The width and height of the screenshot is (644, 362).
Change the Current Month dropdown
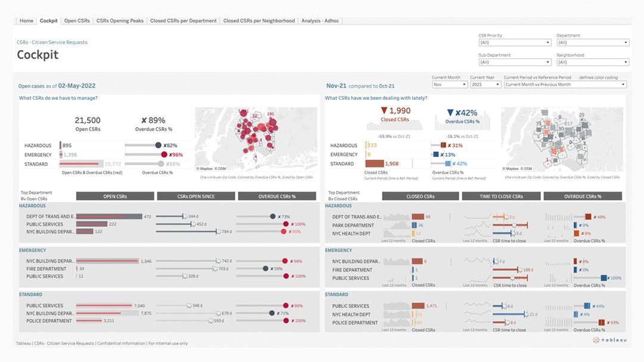(x=450, y=84)
